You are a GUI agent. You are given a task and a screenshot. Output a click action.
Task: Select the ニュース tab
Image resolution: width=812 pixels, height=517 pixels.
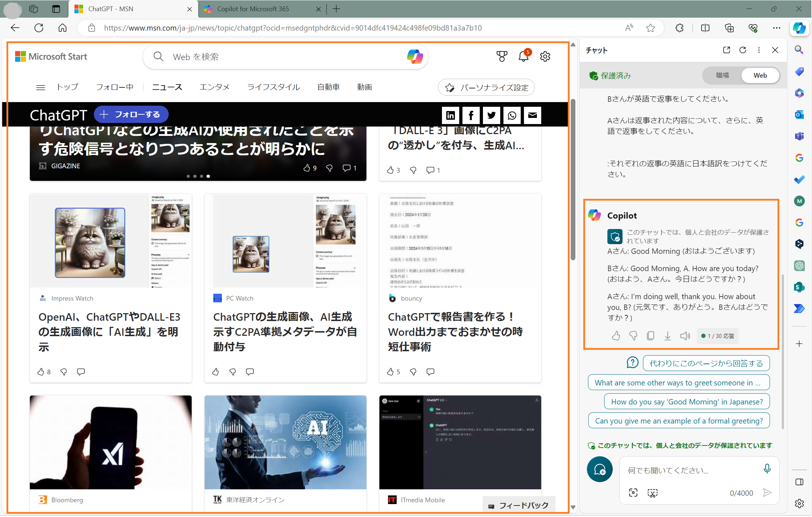167,87
